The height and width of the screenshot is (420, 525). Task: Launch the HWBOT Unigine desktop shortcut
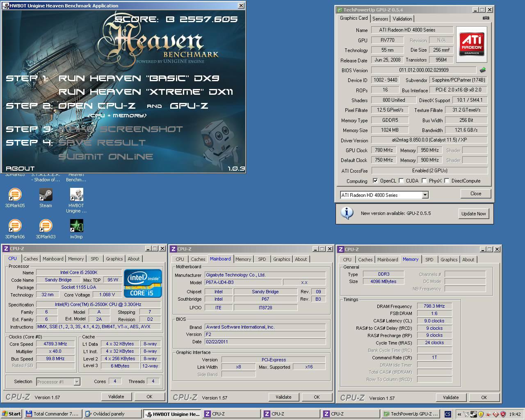tap(76, 201)
